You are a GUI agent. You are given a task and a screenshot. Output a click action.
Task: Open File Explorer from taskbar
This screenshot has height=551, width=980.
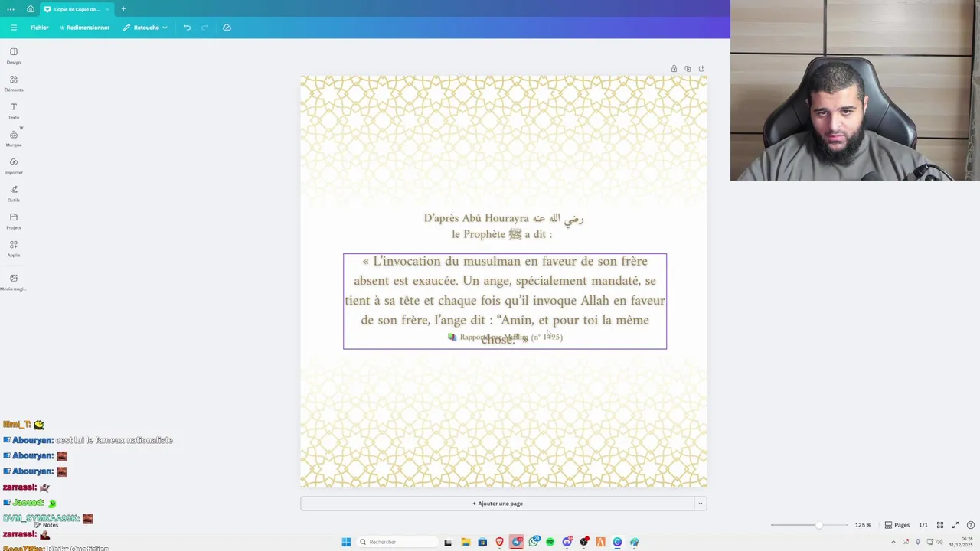[465, 542]
